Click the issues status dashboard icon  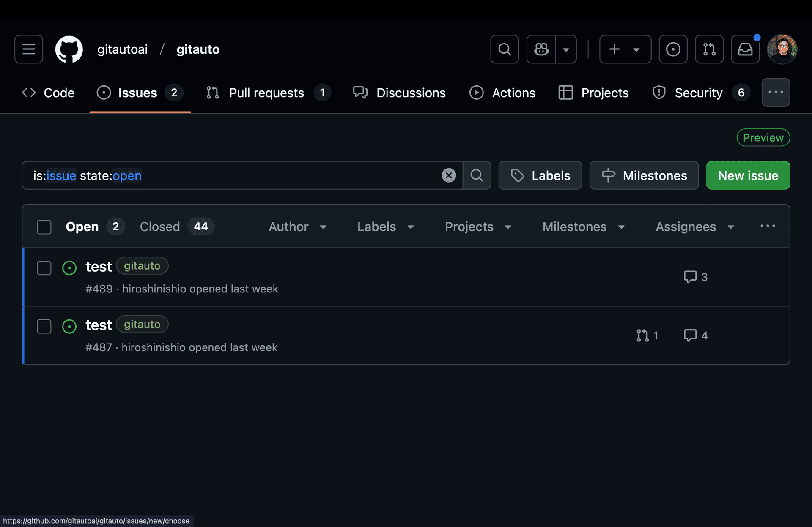[672, 49]
